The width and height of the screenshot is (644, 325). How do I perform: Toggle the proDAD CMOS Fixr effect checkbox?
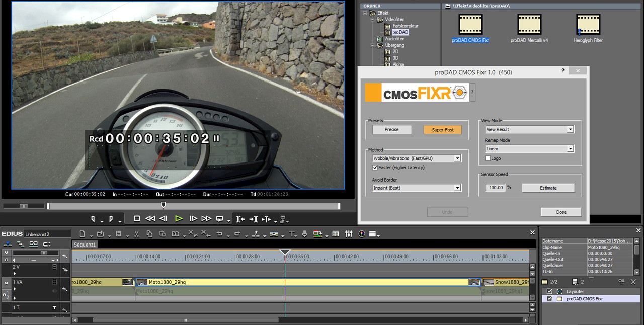[549, 299]
